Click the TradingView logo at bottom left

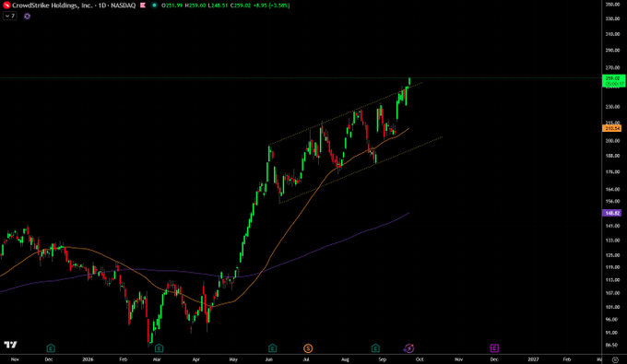pyautogui.click(x=11, y=345)
